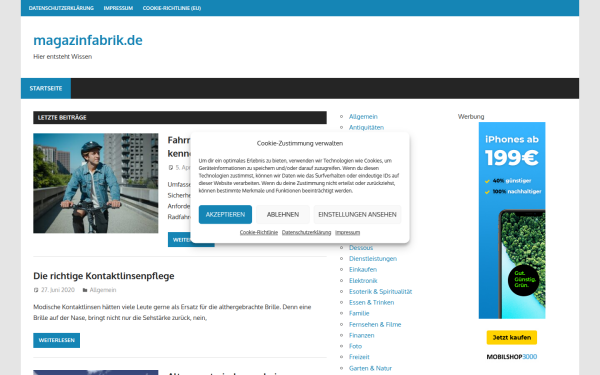Open the Antiquitäten category
600x375 pixels.
click(x=366, y=127)
